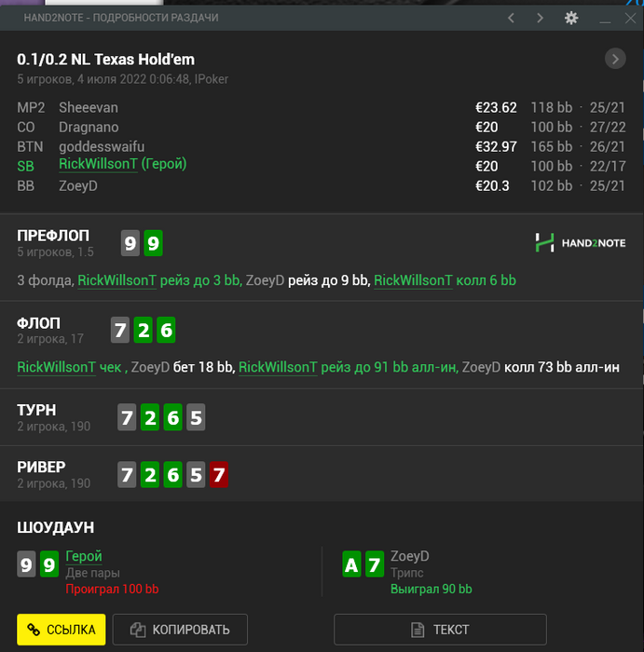Click Sheeevan's stats 25/21
The height and width of the screenshot is (652, 644).
pos(608,108)
